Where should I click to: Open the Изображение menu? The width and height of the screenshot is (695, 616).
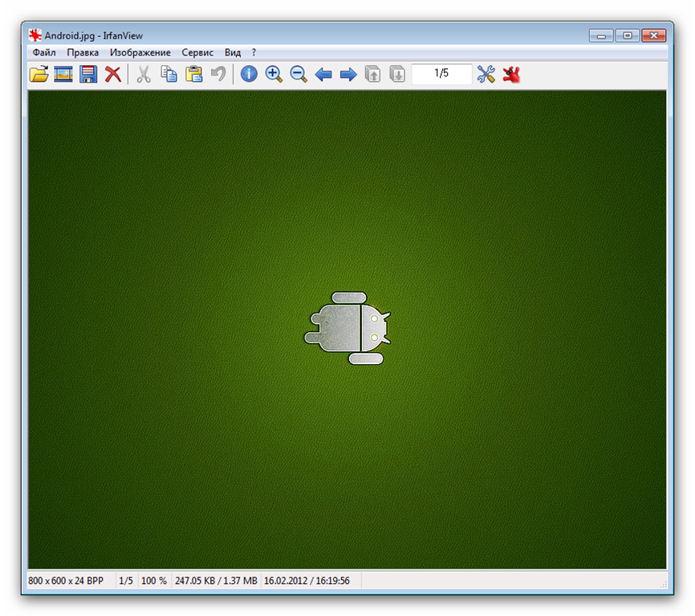[140, 52]
